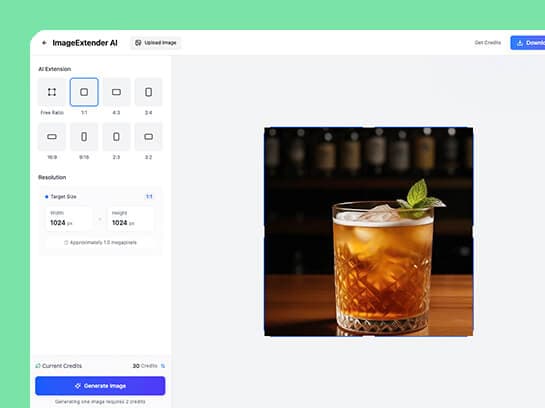Click the blue 1:1 ratio label in Target Size

(x=149, y=197)
